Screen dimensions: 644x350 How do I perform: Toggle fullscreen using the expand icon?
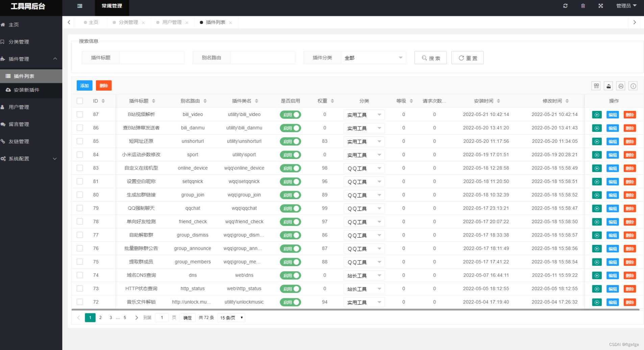click(x=600, y=6)
